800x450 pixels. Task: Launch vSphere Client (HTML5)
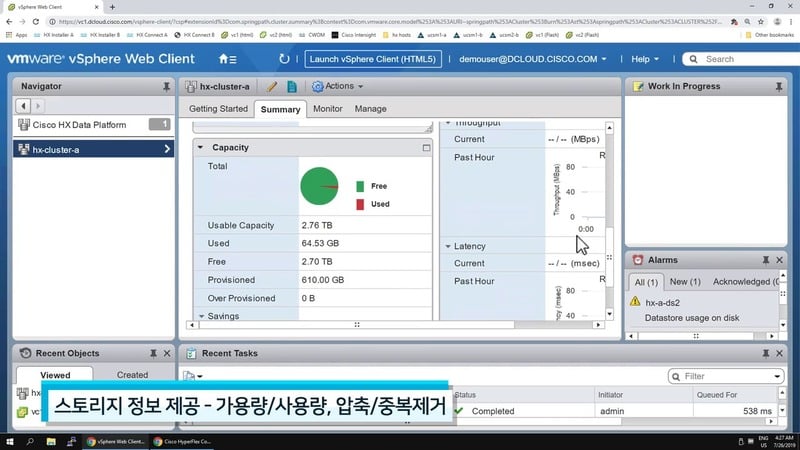[x=373, y=59]
